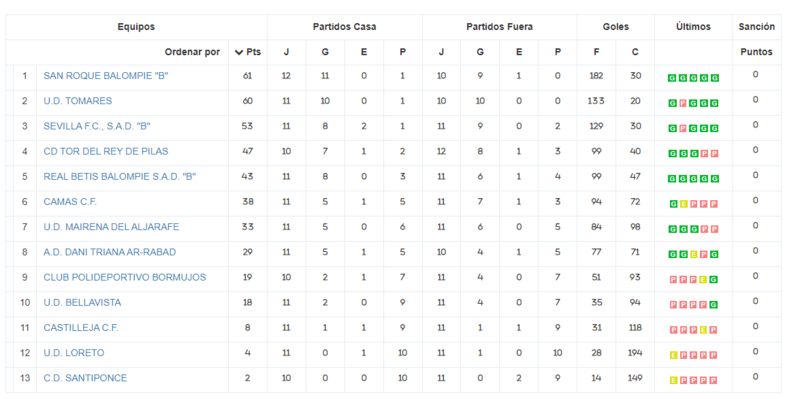This screenshot has height=399, width=800.
Task: Click the yellow E result icon for U.D. Loreto
Action: click(673, 355)
